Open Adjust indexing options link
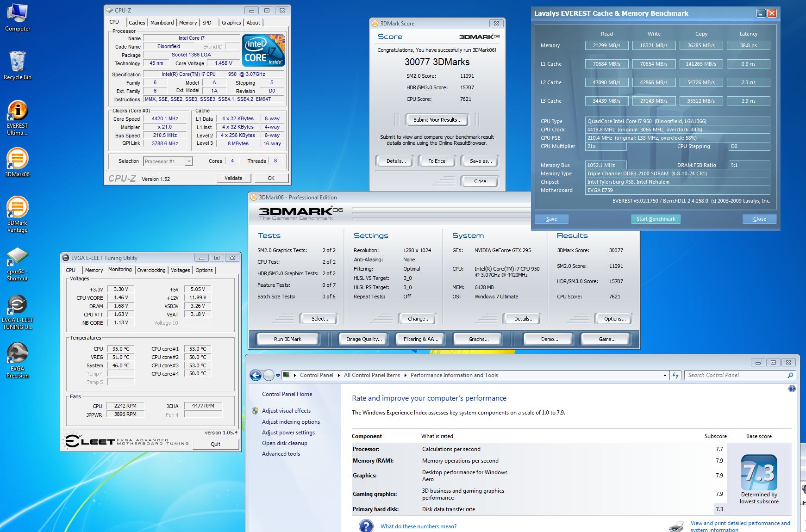This screenshot has height=532, width=806. [x=291, y=422]
